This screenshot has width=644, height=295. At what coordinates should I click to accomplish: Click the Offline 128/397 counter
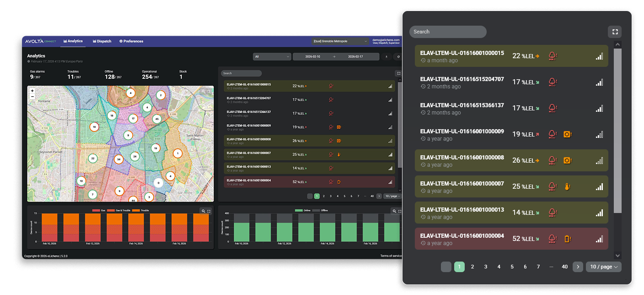pyautogui.click(x=113, y=75)
